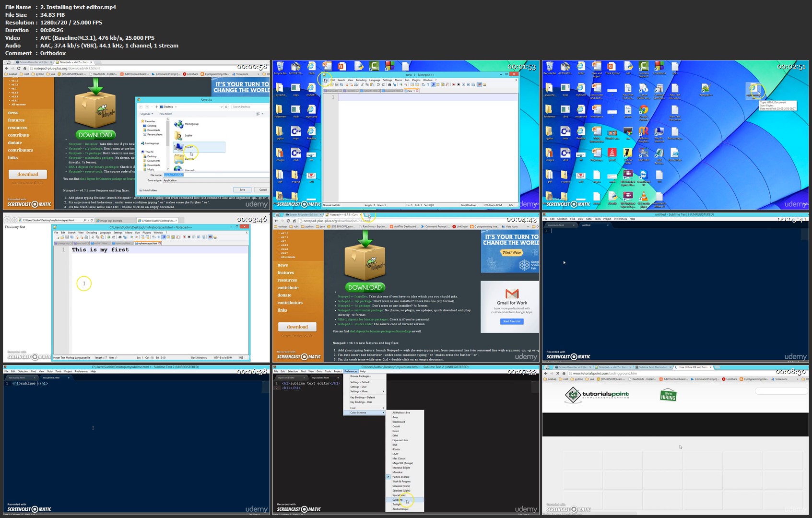Click the CodeBlocks desktop icon in 00:02:51 frame
This screenshot has height=518, width=812.
[659, 68]
